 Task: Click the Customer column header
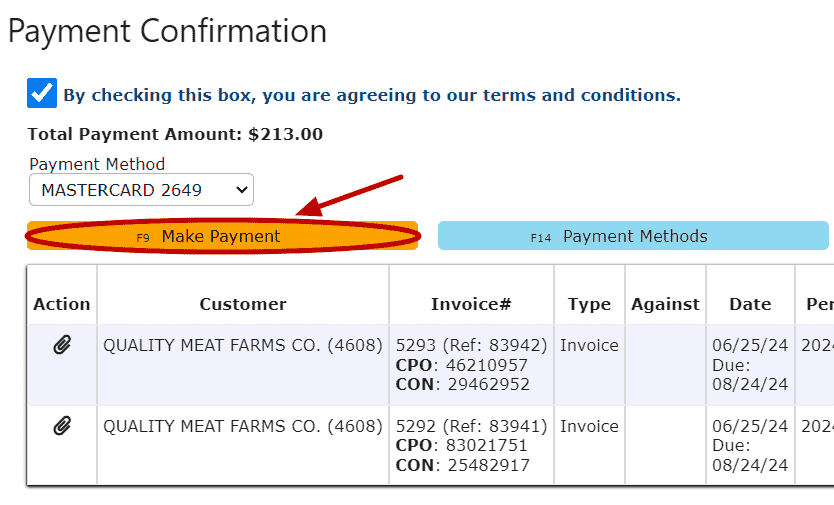tap(243, 304)
